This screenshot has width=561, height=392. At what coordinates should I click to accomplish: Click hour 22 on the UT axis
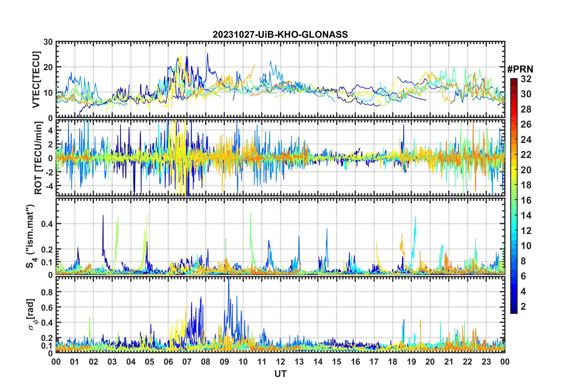(467, 362)
